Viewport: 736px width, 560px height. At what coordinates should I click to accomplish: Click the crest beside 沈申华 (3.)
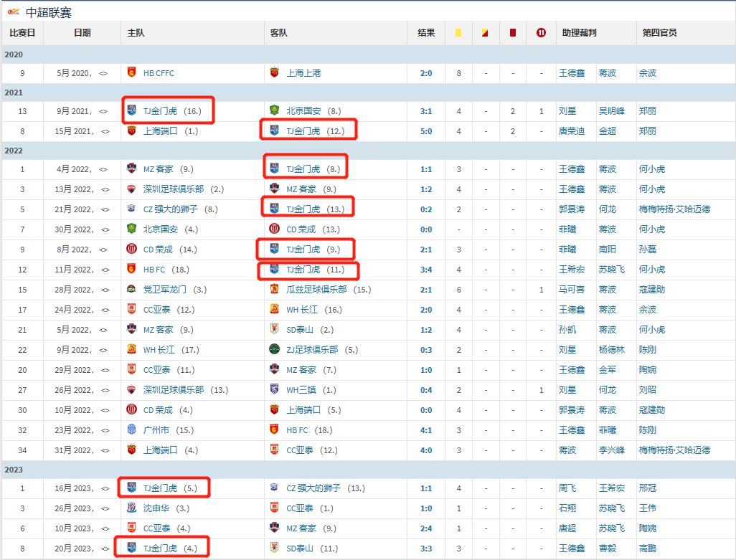click(132, 508)
